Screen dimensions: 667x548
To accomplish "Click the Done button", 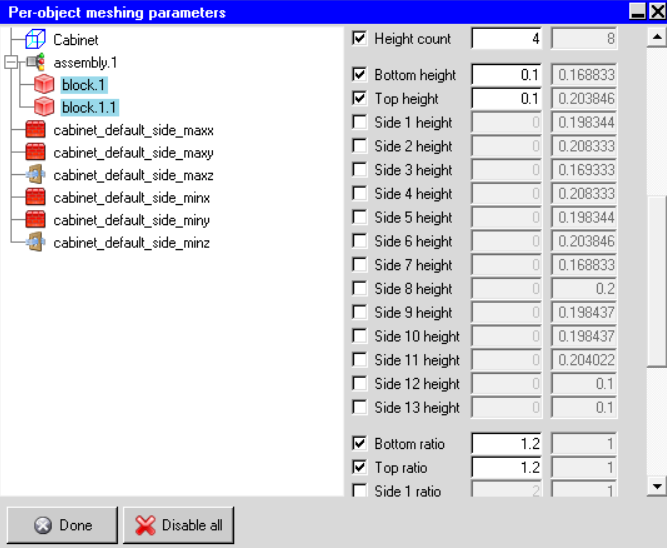I will point(62,525).
